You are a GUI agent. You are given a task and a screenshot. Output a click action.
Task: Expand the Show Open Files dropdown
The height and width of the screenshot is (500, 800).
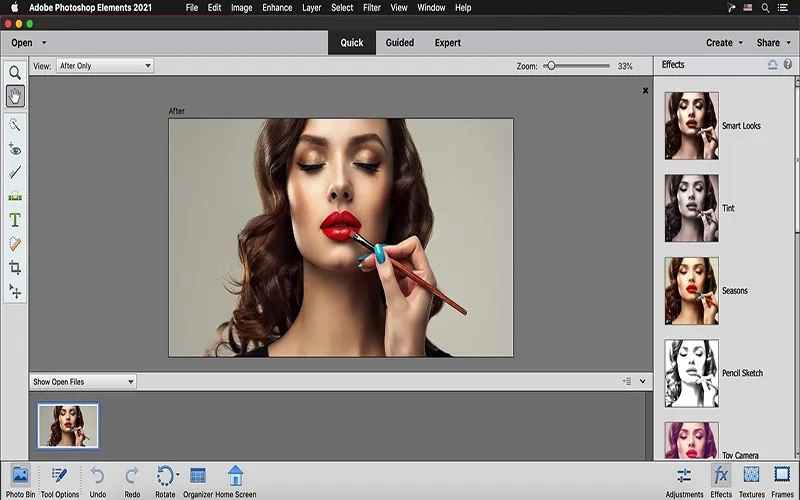pyautogui.click(x=83, y=382)
